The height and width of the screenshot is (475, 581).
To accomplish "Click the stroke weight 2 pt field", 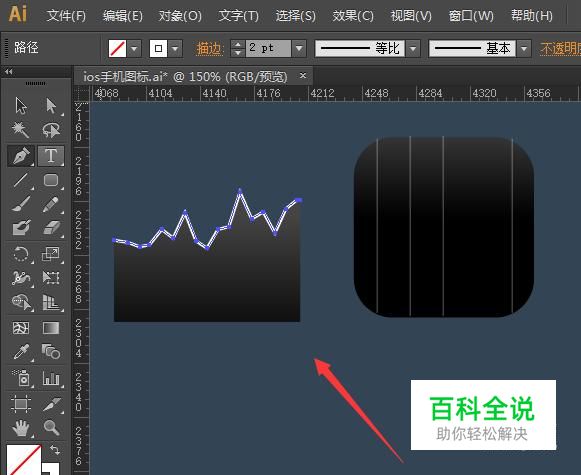I will point(268,49).
